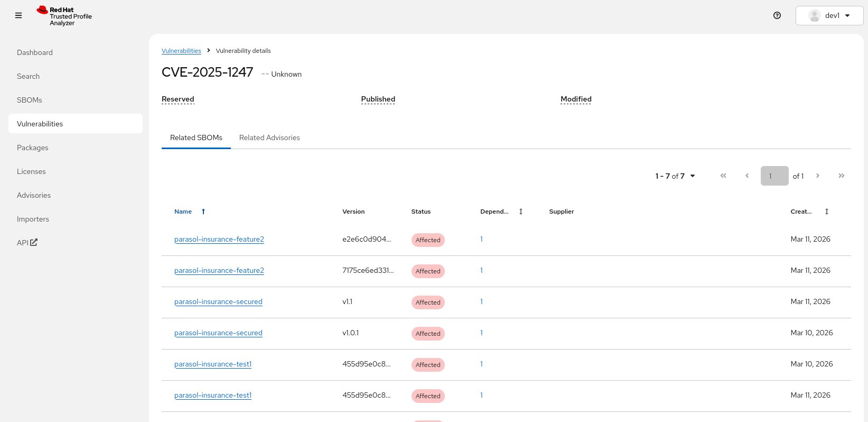Click the Published date label
Viewport: 868px width, 422px height.
[378, 99]
